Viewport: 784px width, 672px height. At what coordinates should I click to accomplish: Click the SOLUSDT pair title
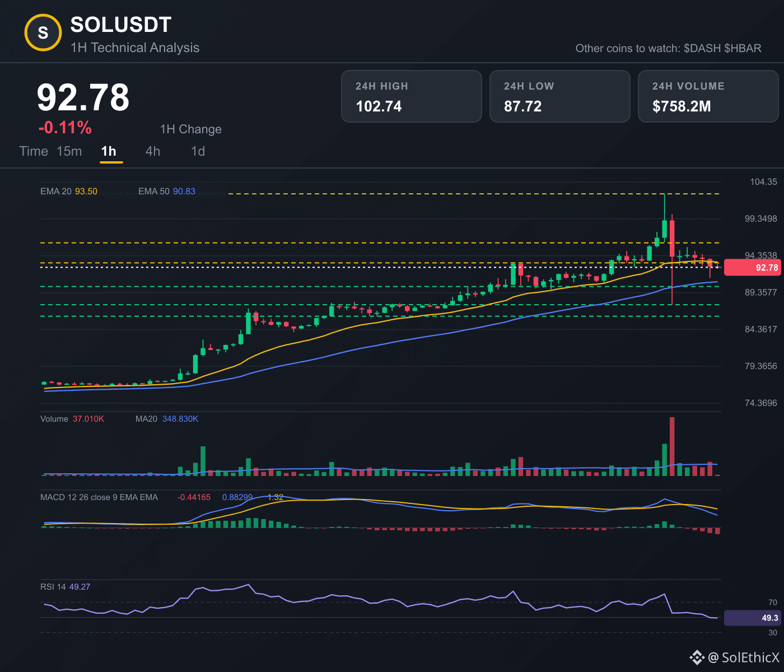121,25
